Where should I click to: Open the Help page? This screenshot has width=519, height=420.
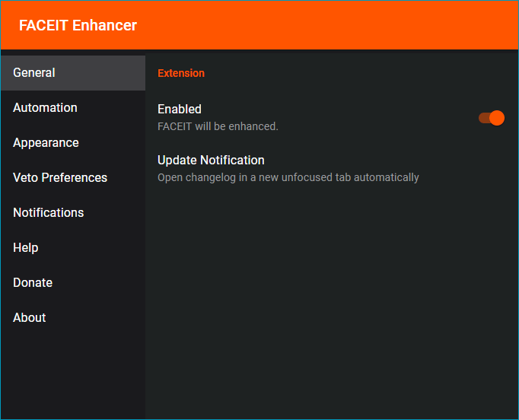coord(73,248)
